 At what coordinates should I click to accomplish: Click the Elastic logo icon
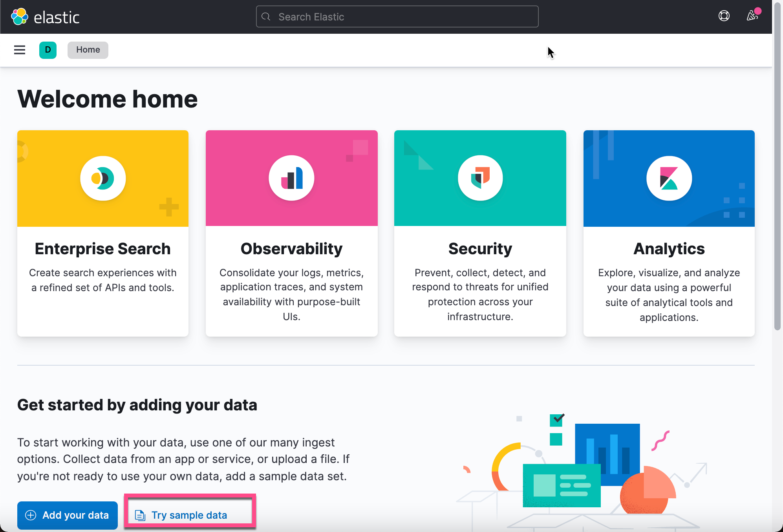20,17
